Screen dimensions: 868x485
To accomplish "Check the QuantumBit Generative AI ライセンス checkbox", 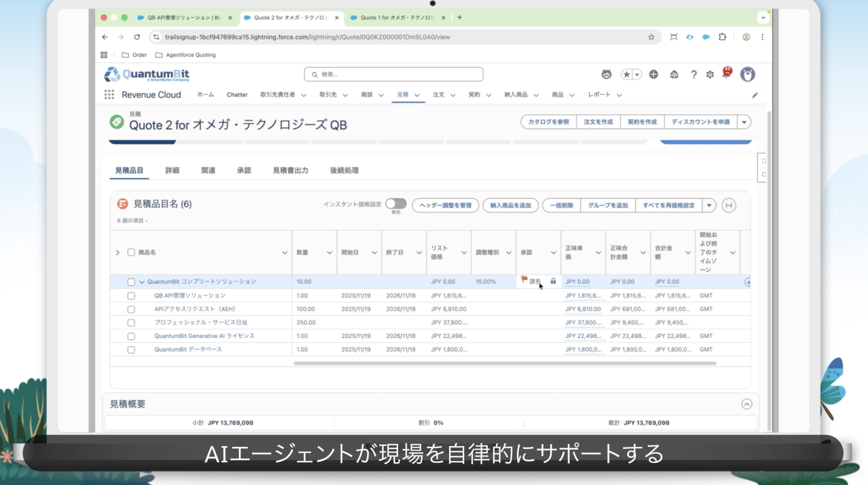I will pos(131,336).
